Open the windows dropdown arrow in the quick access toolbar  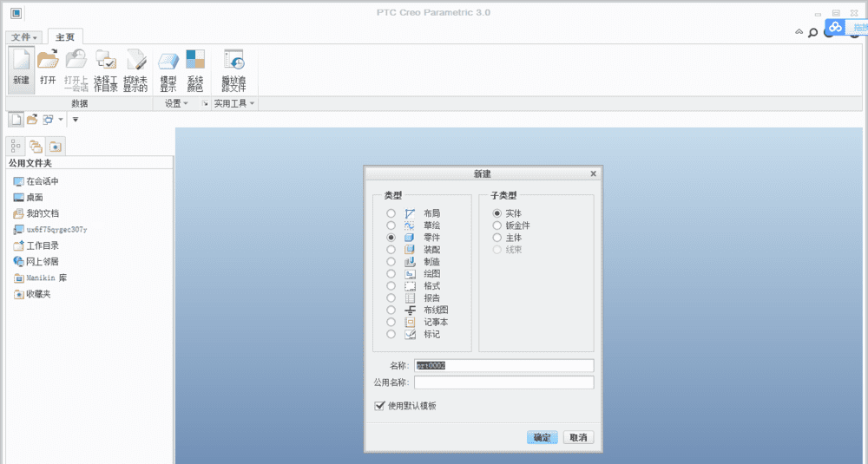click(x=61, y=120)
